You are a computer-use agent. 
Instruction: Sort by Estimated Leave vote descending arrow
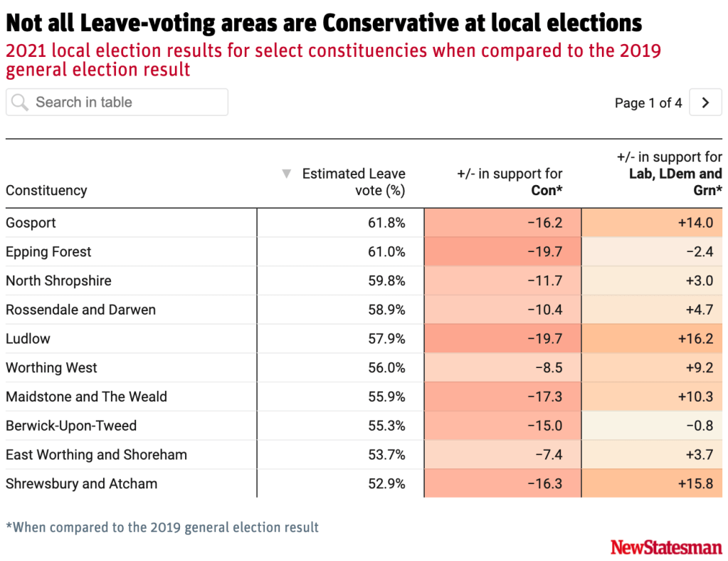point(287,174)
